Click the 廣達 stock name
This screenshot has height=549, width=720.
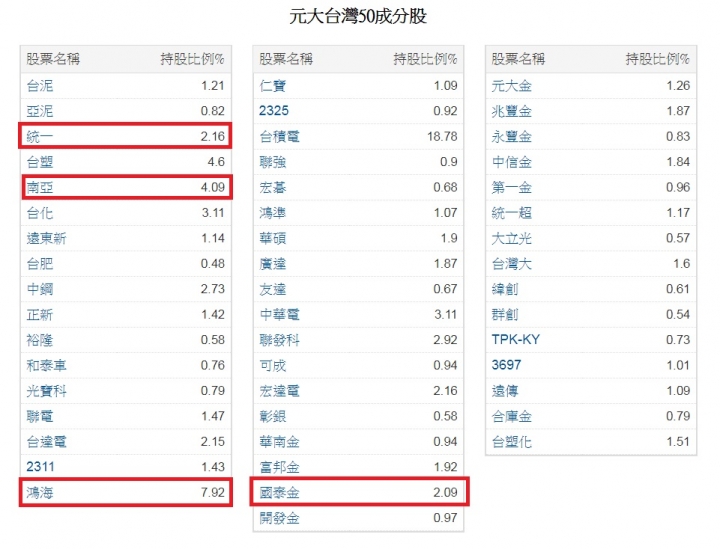tap(273, 264)
